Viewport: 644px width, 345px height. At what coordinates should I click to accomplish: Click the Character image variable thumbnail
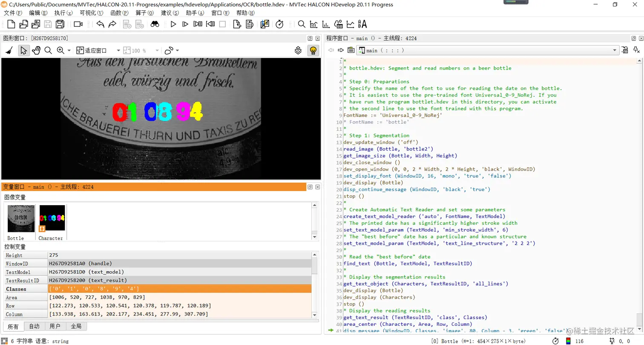52,219
